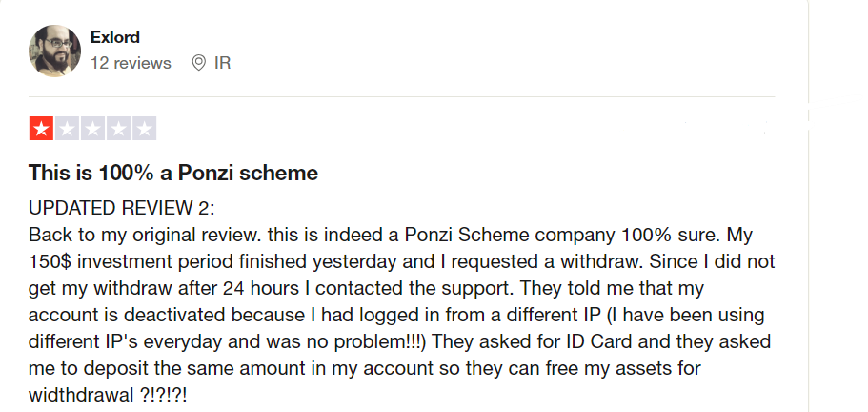Click the reviewer's profile avatar photo
The width and height of the screenshot is (868, 412).
tap(55, 51)
